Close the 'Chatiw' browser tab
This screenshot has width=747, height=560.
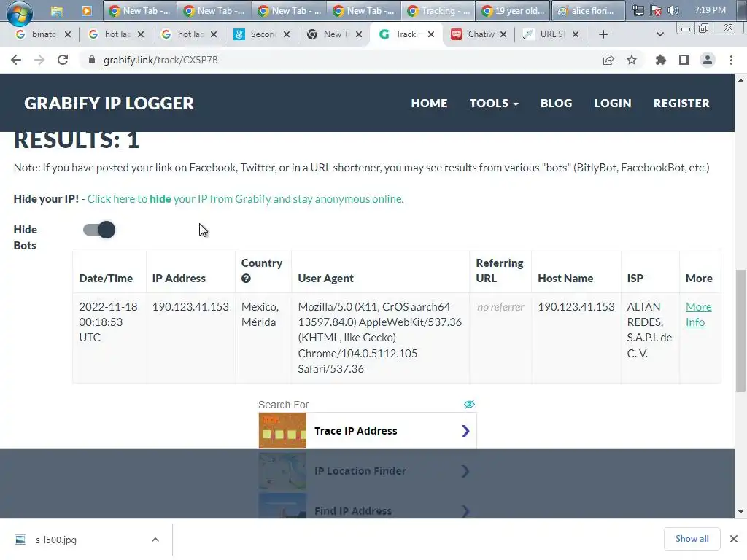click(x=503, y=34)
